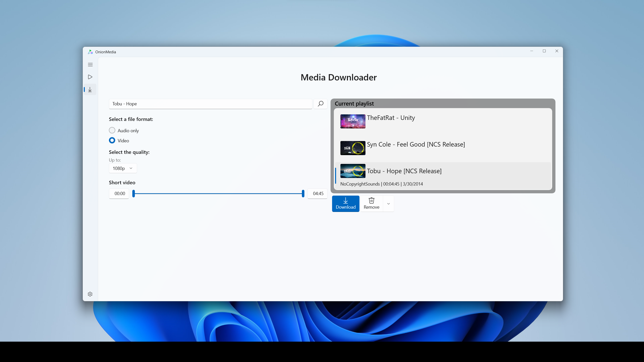This screenshot has width=644, height=362.
Task: Switch to the media player page icon
Action: [90, 77]
